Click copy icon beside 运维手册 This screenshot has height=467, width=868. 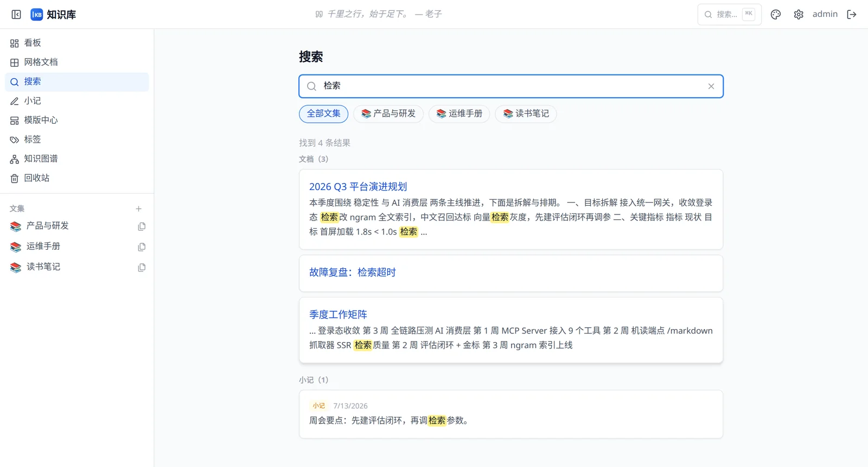click(x=142, y=247)
